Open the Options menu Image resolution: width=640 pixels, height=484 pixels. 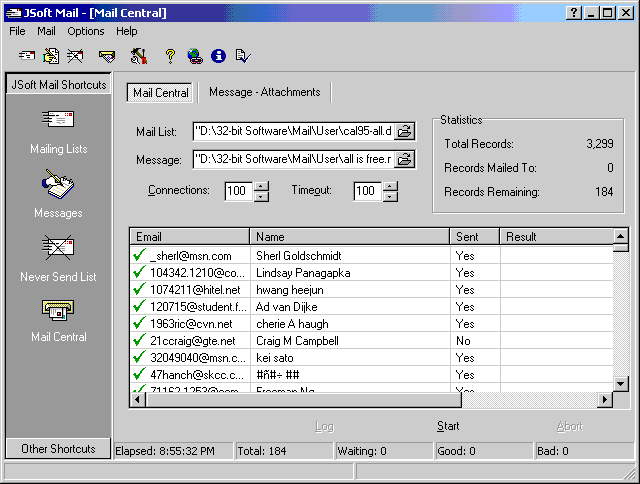tap(86, 31)
